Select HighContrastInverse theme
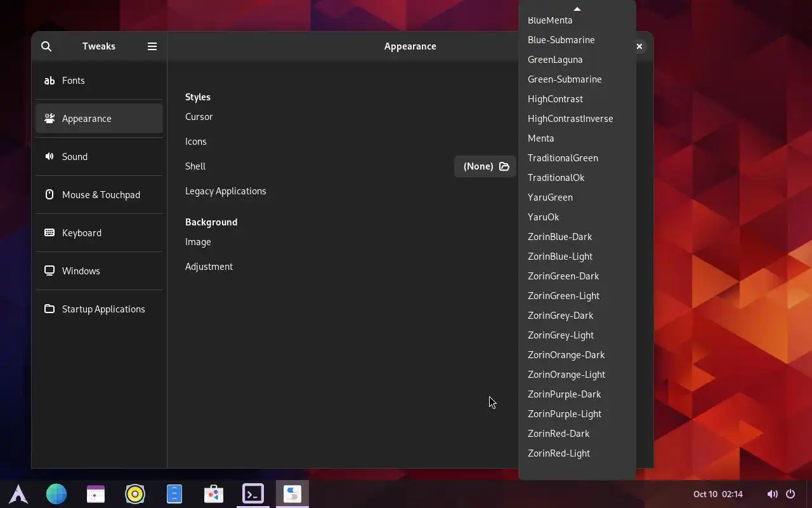812x508 pixels. point(577,119)
